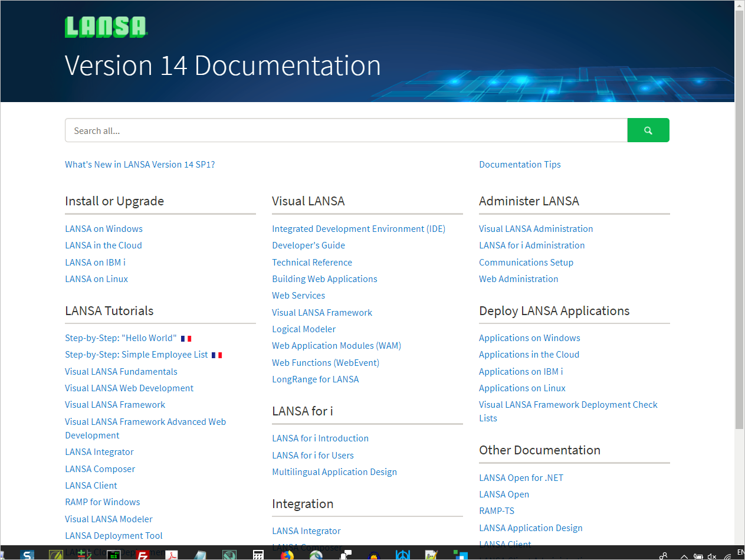Open Applications in the Cloud link
The width and height of the screenshot is (745, 560).
(529, 355)
